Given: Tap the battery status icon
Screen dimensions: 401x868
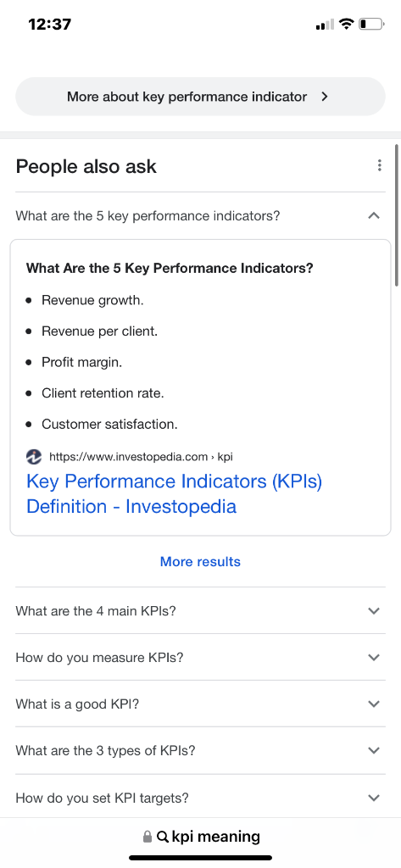Looking at the screenshot, I should (371, 24).
